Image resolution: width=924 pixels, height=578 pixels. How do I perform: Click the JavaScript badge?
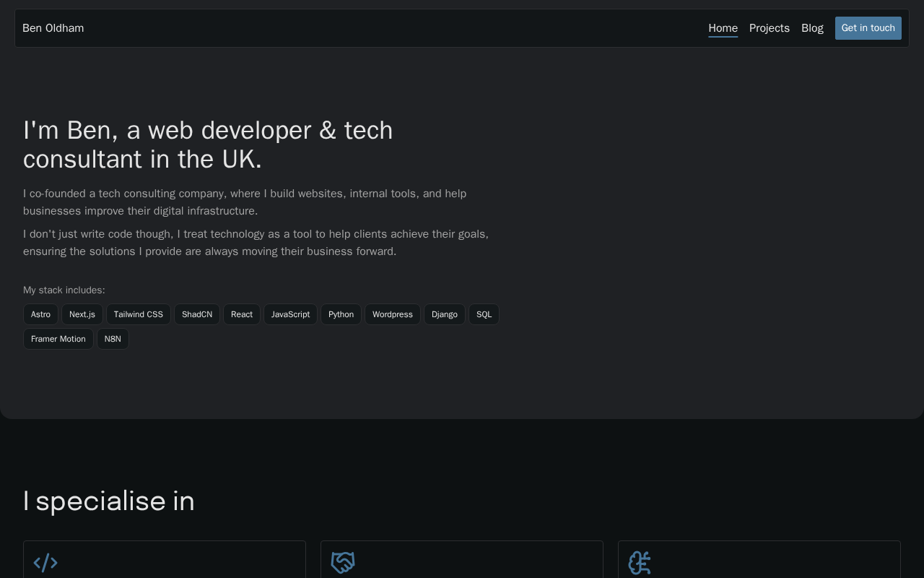coord(290,314)
